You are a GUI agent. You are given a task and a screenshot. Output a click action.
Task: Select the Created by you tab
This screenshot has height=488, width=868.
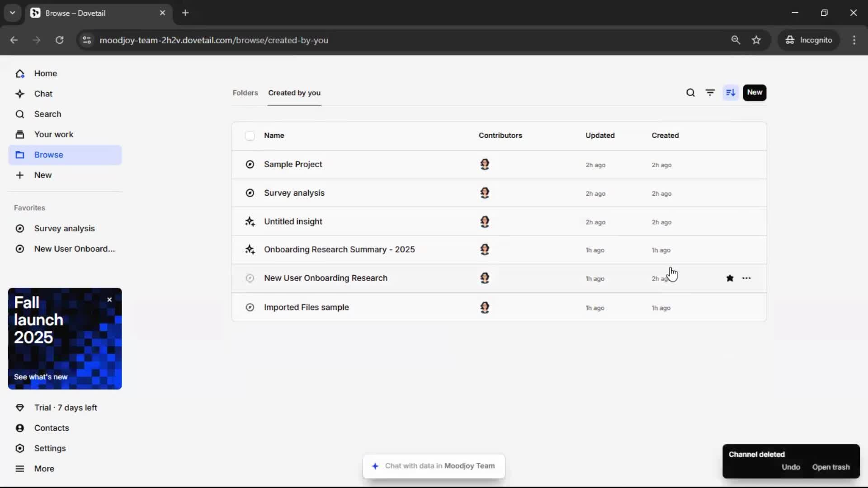pyautogui.click(x=294, y=93)
